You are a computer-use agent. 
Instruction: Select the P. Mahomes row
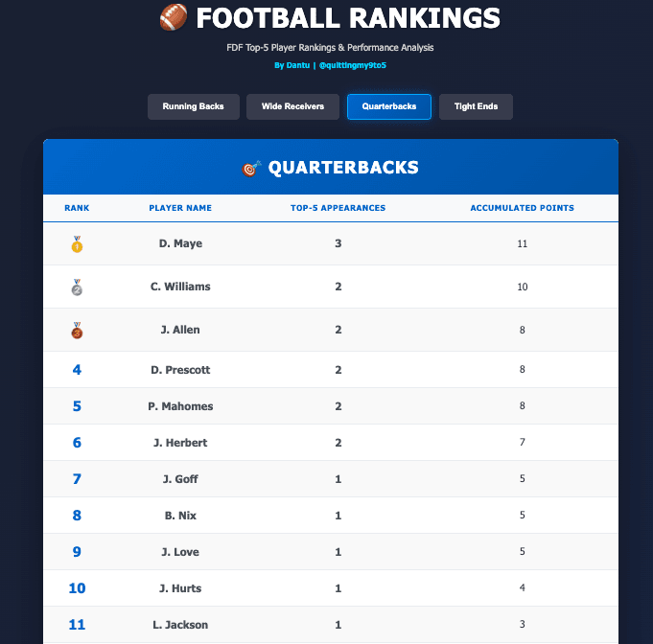pos(180,406)
